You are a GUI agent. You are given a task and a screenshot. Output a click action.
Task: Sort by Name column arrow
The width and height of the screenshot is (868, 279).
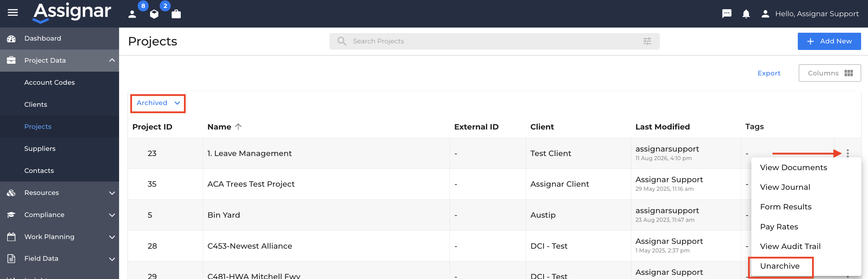(238, 127)
